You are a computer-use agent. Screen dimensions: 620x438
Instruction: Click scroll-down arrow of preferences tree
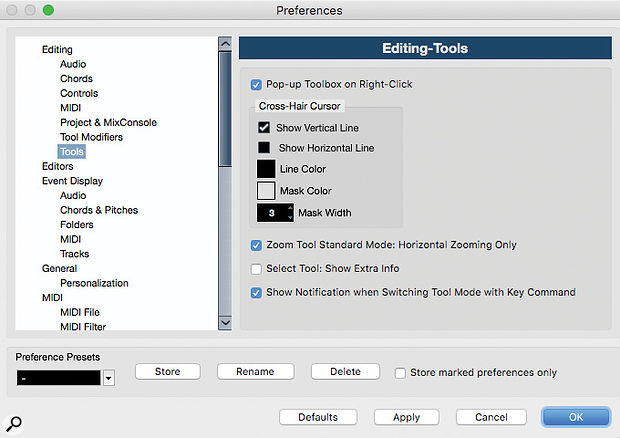point(225,323)
